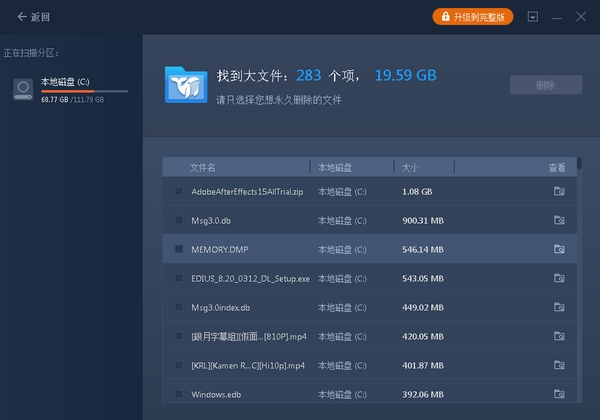Screen dimensions: 600x420
Task: Show the folder for the 420.05 MB mp4 file
Action: click(x=559, y=336)
